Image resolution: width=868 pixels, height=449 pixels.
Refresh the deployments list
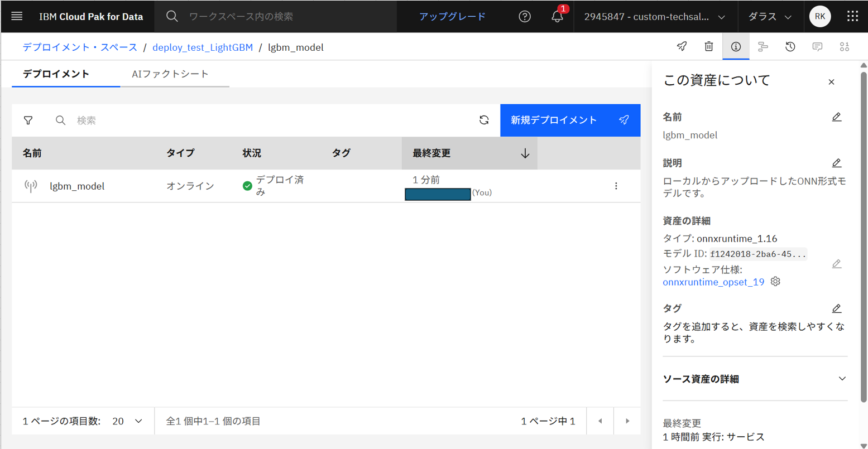tap(484, 120)
